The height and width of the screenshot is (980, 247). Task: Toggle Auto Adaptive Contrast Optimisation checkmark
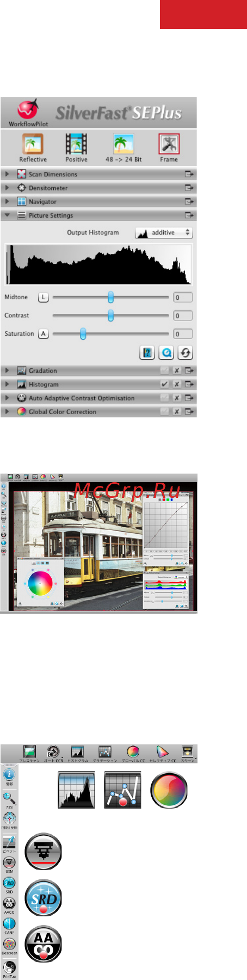coord(164,398)
